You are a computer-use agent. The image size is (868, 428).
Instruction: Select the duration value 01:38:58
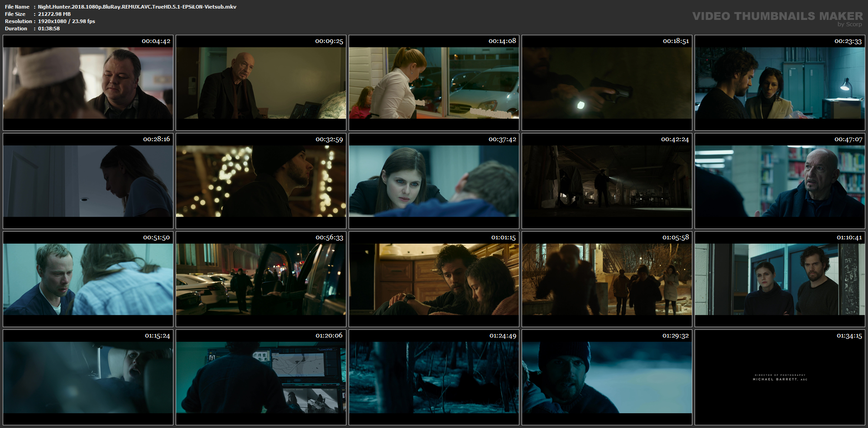pyautogui.click(x=49, y=29)
